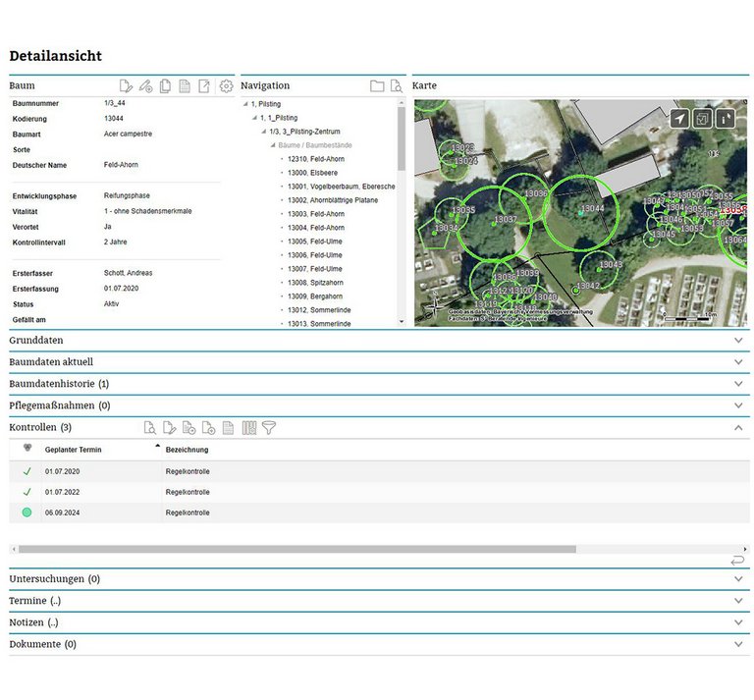Select tree entry '12310, Feld-Ahorn'
This screenshot has height=700, width=754.
click(316, 159)
